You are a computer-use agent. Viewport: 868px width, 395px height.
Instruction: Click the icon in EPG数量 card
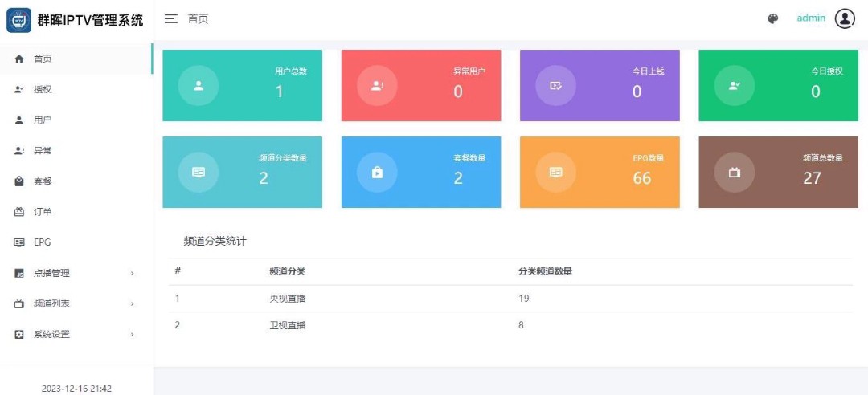click(x=556, y=172)
